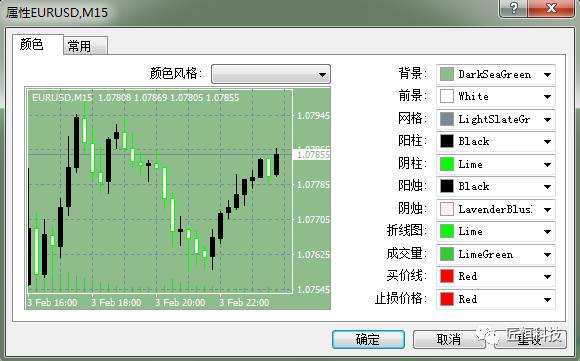Click the LightSlateGray grid color swatch

click(x=446, y=119)
